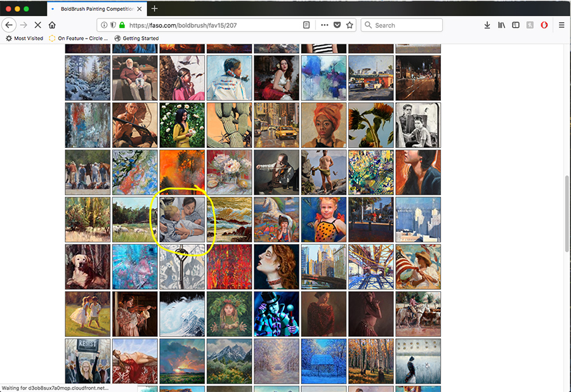Select the BoldBrush Painting Competition tab
This screenshot has width=571, height=392.
[x=97, y=9]
